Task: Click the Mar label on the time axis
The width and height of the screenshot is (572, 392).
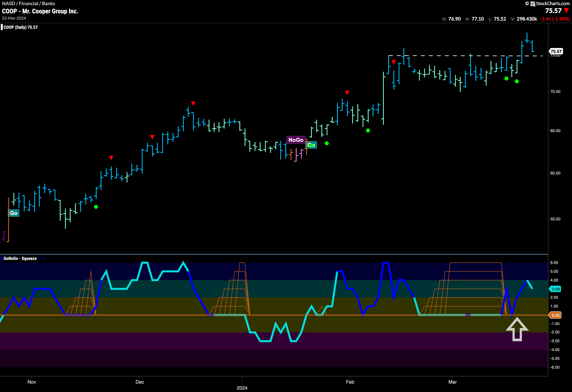Action: (452, 382)
